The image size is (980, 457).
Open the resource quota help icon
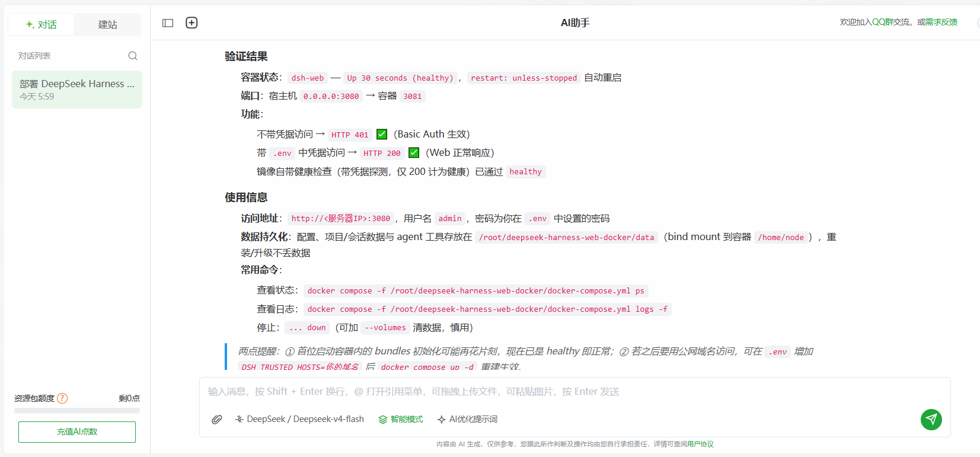(62, 398)
